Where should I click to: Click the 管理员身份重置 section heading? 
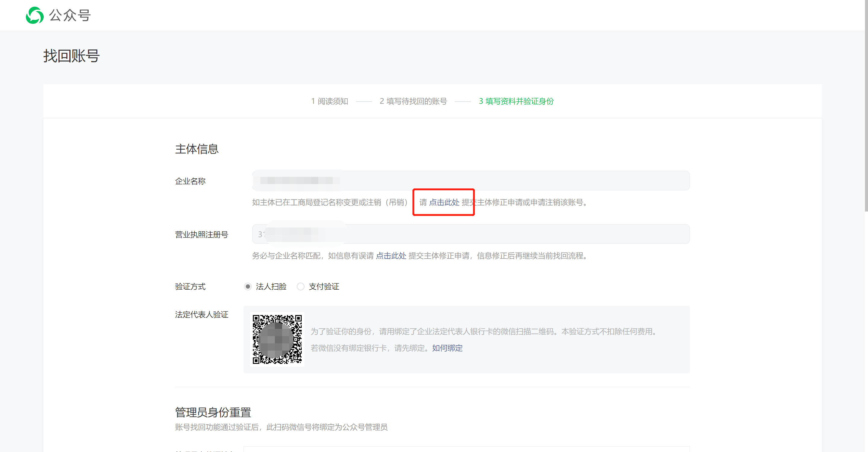click(x=213, y=412)
